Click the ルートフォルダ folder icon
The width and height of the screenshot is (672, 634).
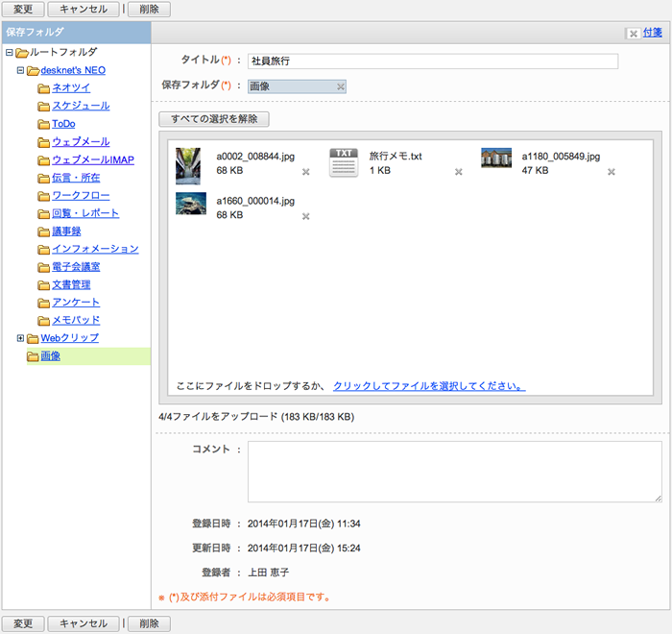22,53
